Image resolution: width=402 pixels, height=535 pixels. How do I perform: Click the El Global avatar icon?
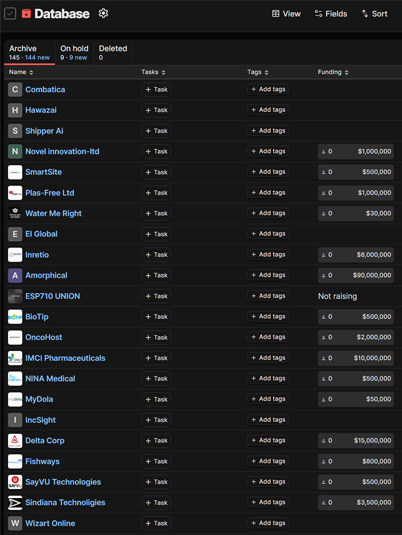click(x=15, y=234)
